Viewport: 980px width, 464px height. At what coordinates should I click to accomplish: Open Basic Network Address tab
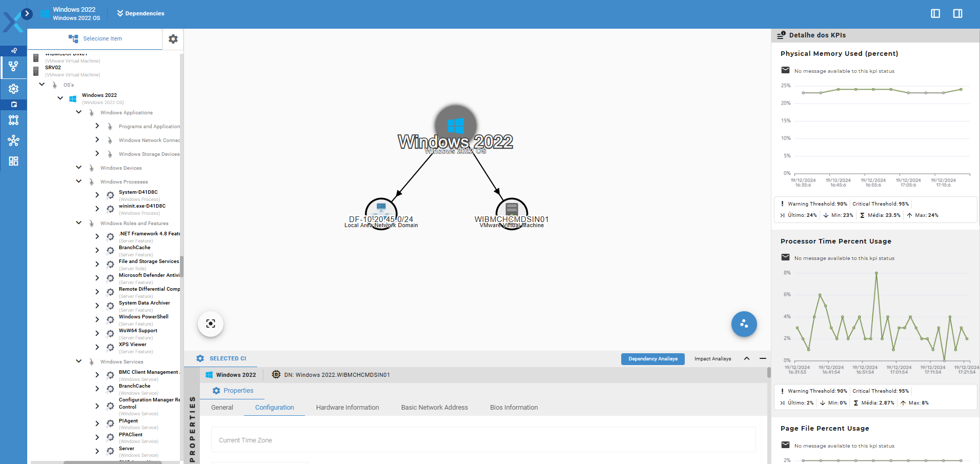click(x=435, y=408)
